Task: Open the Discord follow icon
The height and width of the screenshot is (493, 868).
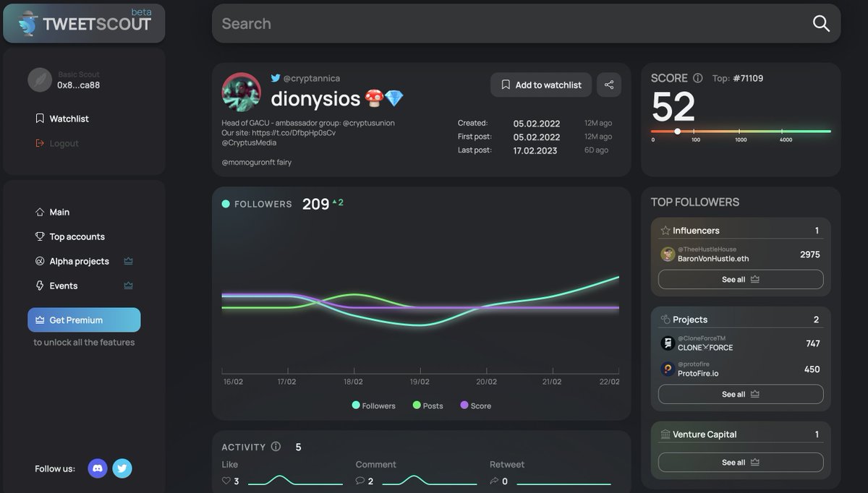Action: 97,468
